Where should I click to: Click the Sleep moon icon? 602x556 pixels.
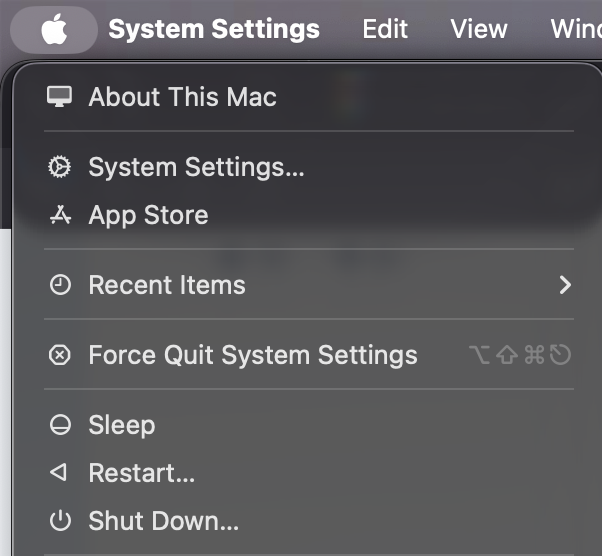[60, 425]
